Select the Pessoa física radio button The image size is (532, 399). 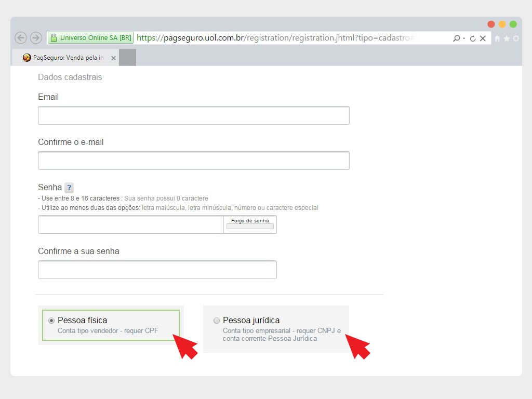51,321
